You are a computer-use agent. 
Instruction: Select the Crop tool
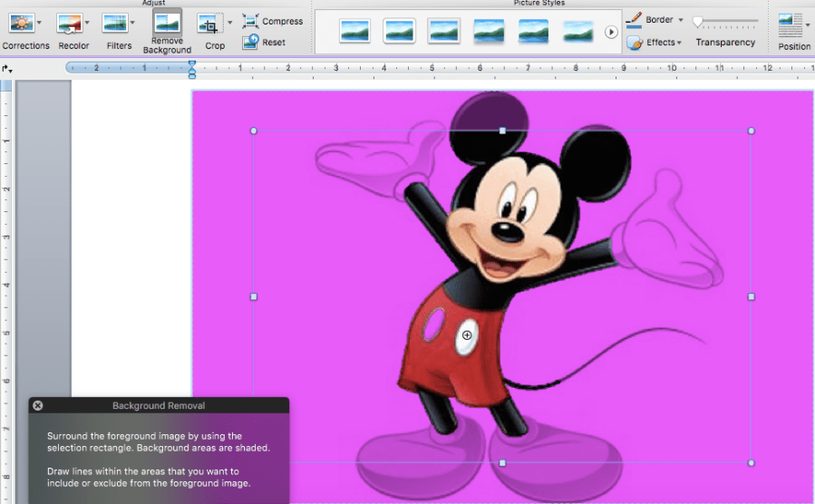210,25
